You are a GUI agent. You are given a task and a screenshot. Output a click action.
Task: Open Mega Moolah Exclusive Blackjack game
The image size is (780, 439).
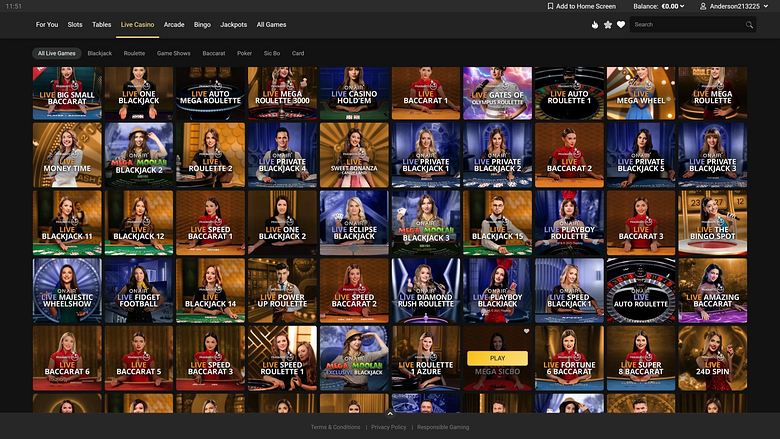[354, 358]
